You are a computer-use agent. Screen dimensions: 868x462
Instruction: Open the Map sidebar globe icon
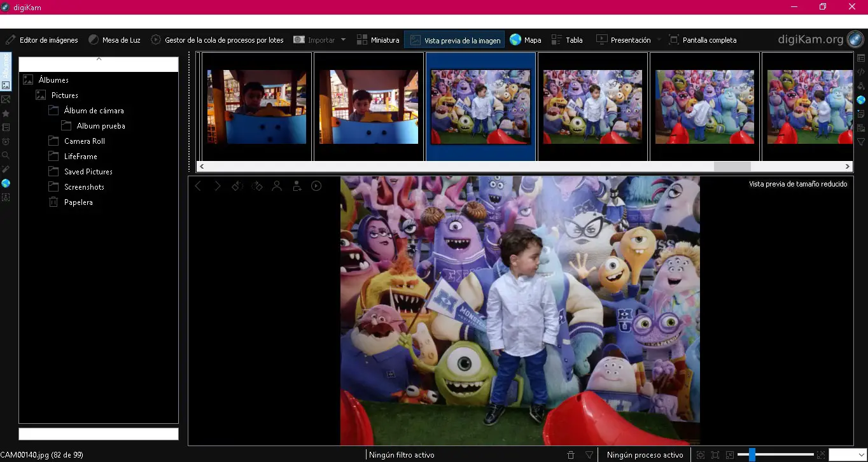point(6,183)
